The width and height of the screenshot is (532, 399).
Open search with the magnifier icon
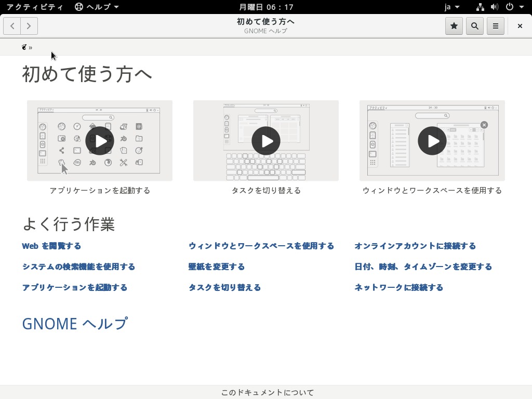475,26
